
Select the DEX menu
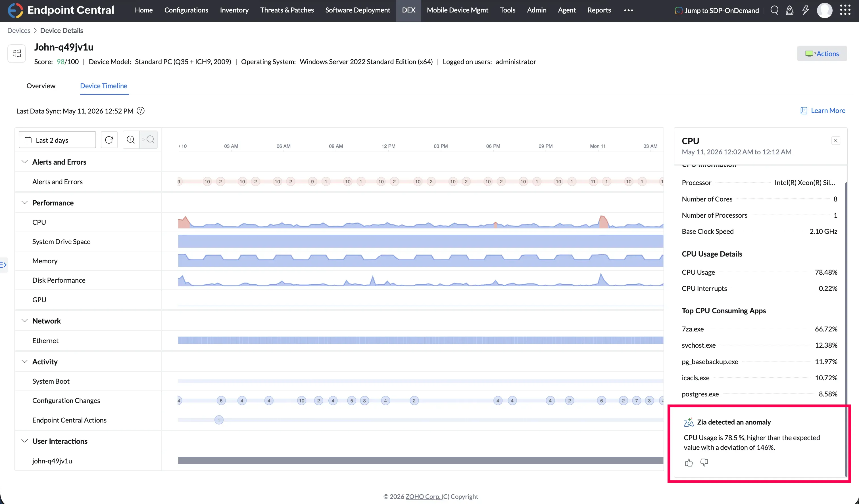tap(409, 10)
